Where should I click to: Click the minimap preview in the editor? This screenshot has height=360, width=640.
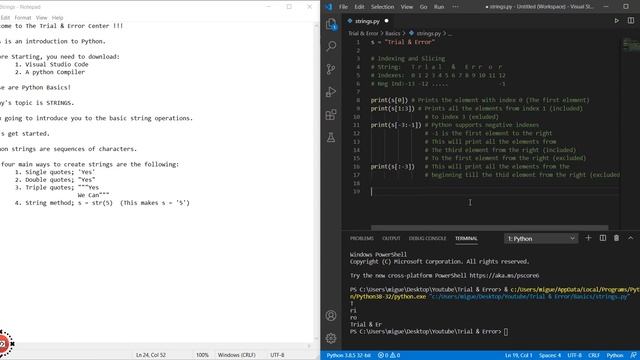631,44
